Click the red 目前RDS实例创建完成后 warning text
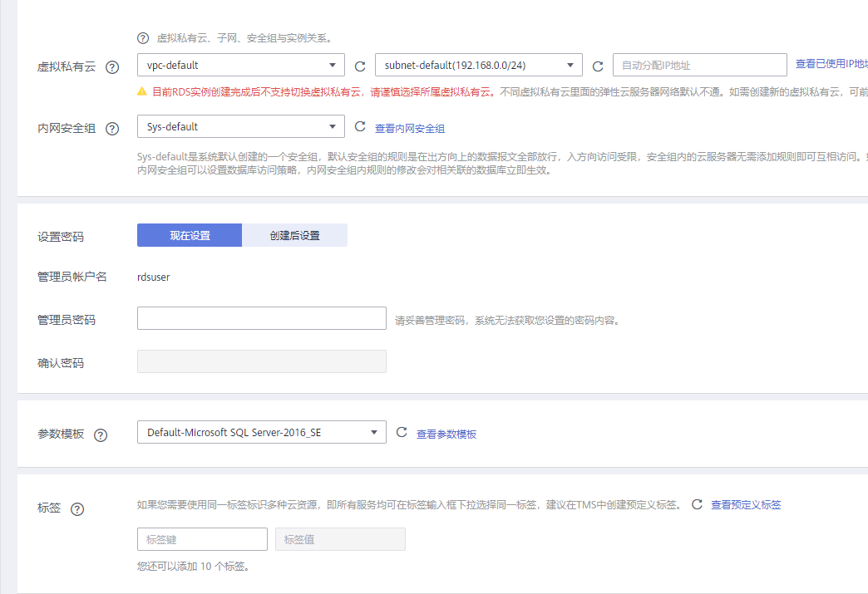Screen dimensions: 868x594 point(324,92)
